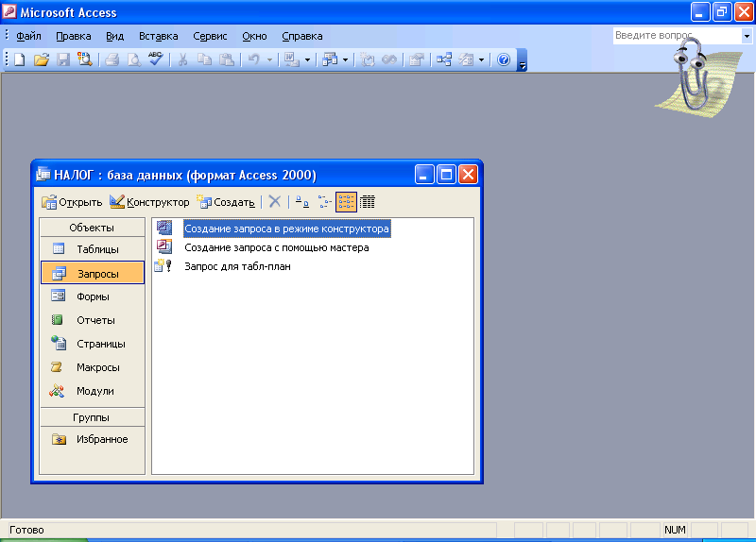Viewport: 756px width, 542px height.
Task: Click the New Object icon
Action: 466,59
